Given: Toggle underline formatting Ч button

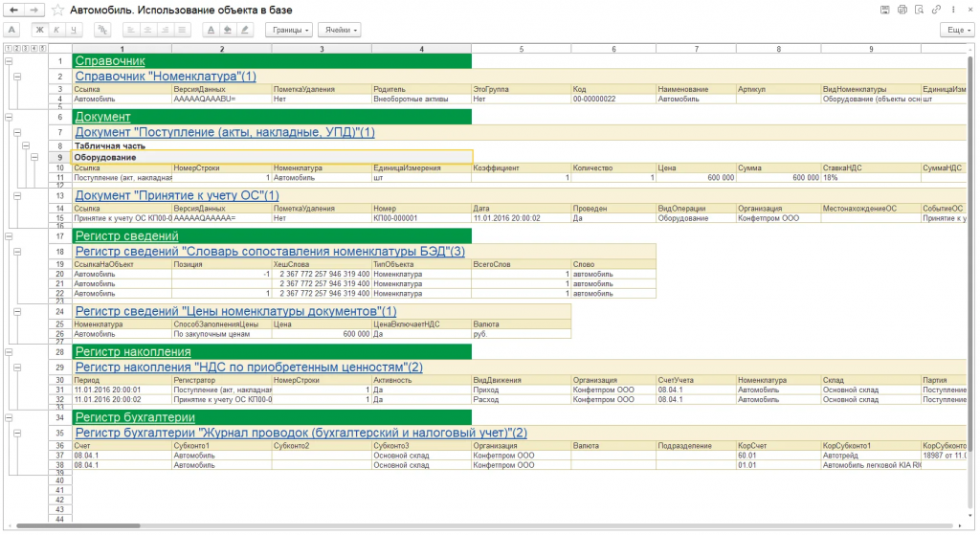Looking at the screenshot, I should (x=74, y=30).
